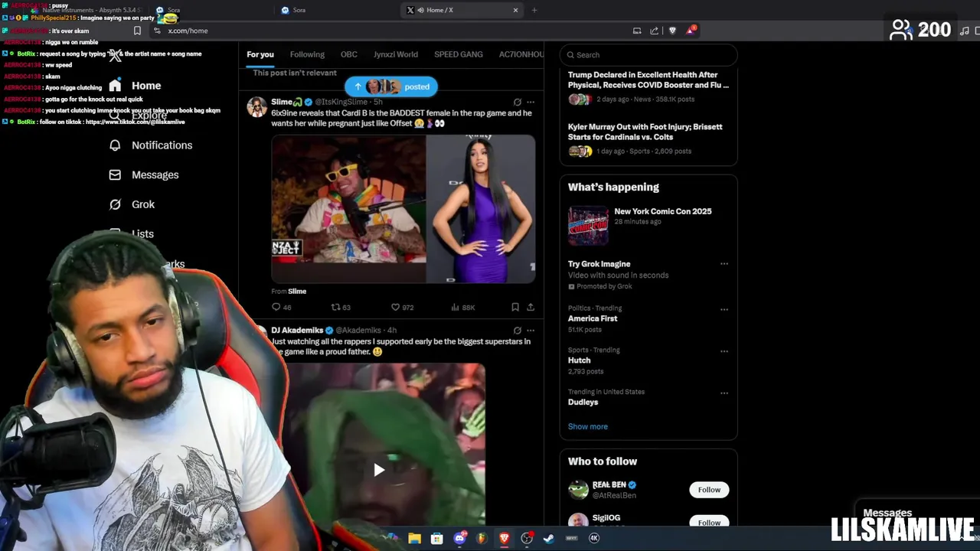Open the Grok sidebar icon
980x551 pixels.
coord(115,204)
